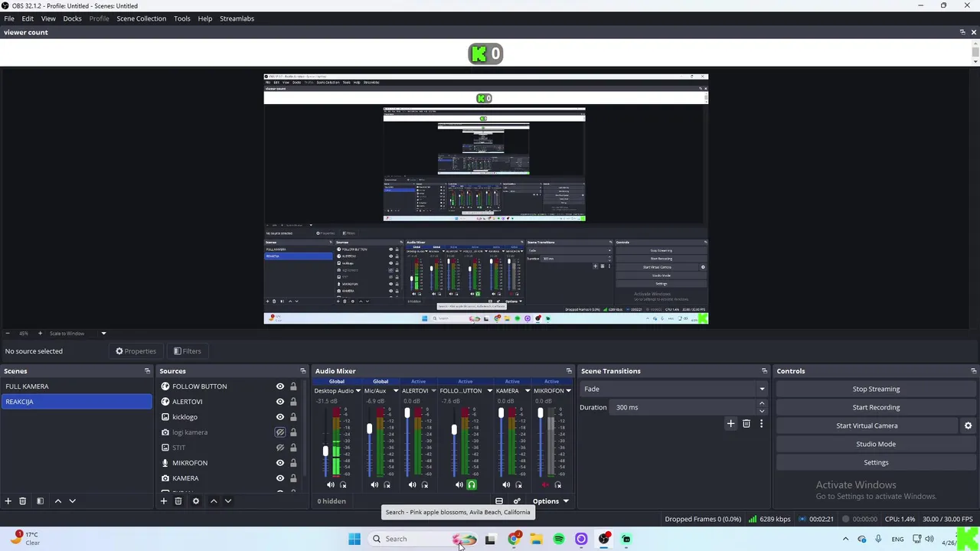Remove the configurable transition trash icon

[x=746, y=423]
